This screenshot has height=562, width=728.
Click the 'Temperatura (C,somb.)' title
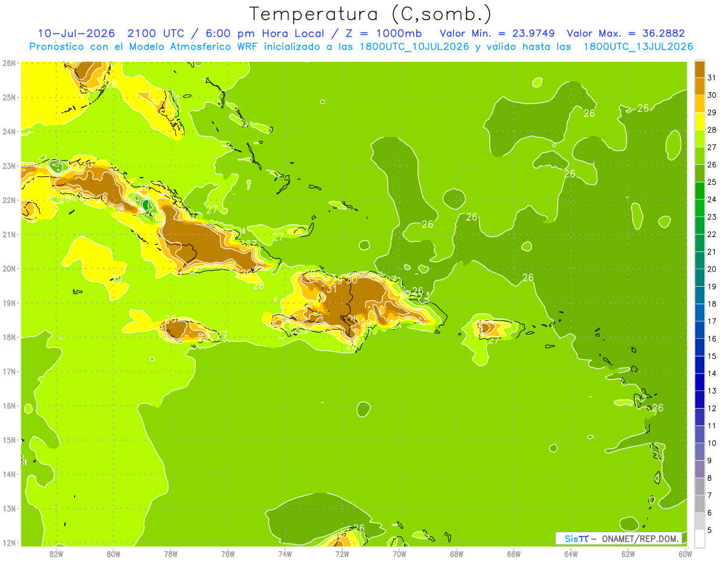tap(371, 13)
